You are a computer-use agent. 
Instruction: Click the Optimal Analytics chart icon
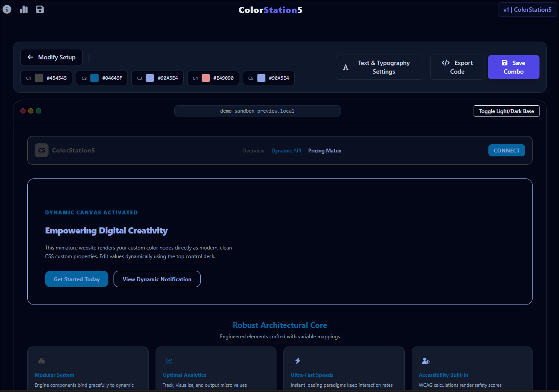tap(169, 361)
